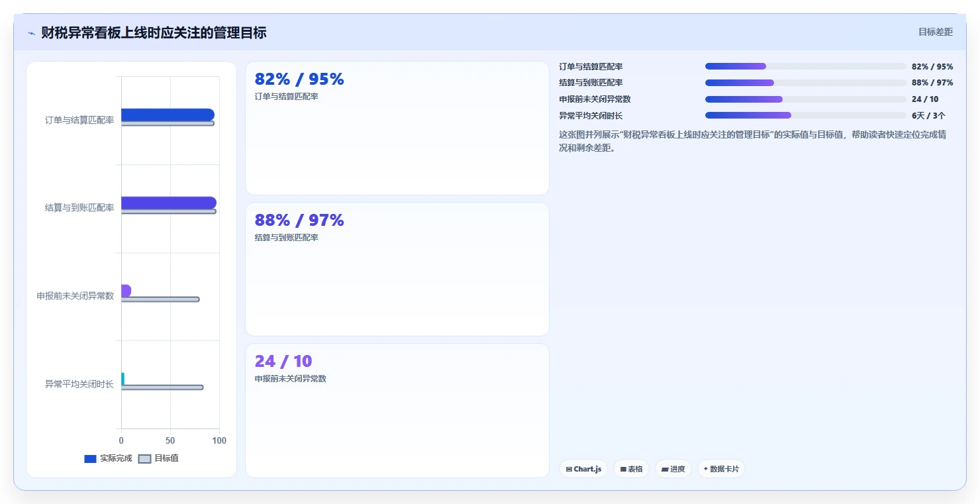Click the 财税异常看板上线时应关注的管理目标 title
This screenshot has width=980, height=504.
(154, 32)
